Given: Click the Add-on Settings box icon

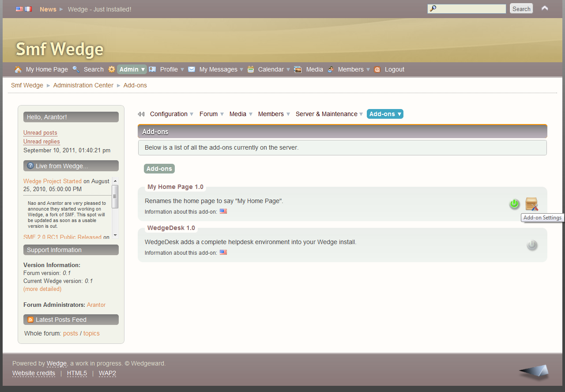Looking at the screenshot, I should 531,204.
